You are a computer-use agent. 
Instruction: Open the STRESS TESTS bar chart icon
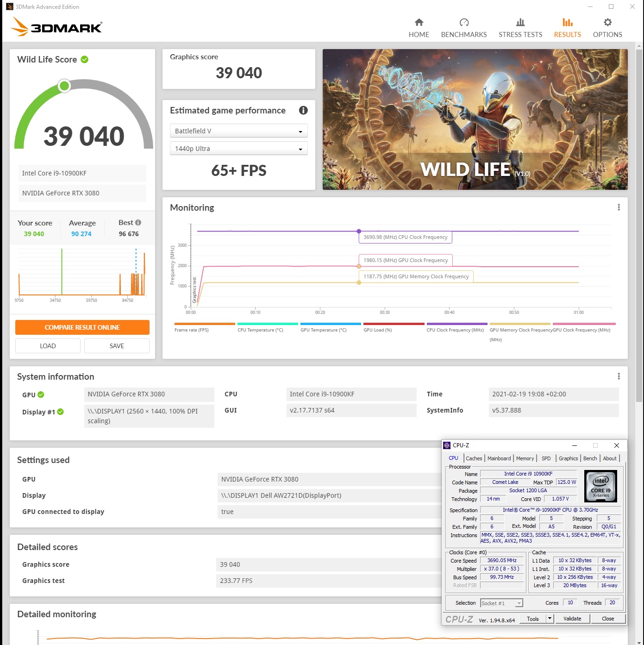point(520,22)
